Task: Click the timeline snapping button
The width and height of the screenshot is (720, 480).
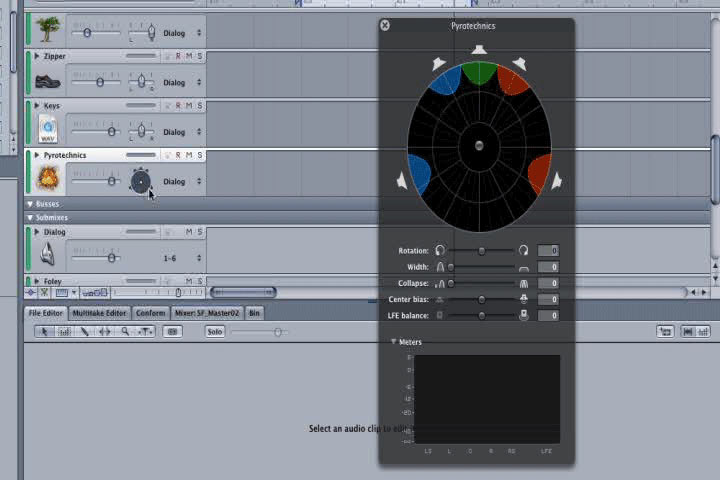Action: (x=30, y=292)
